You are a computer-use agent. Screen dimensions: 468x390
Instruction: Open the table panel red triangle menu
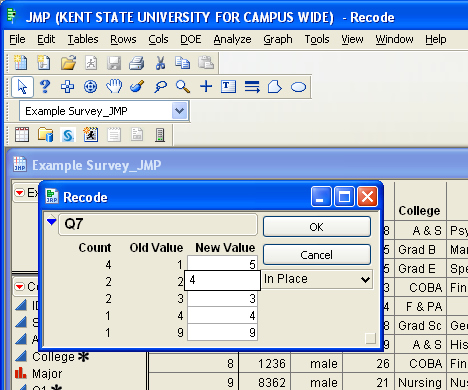point(20,193)
